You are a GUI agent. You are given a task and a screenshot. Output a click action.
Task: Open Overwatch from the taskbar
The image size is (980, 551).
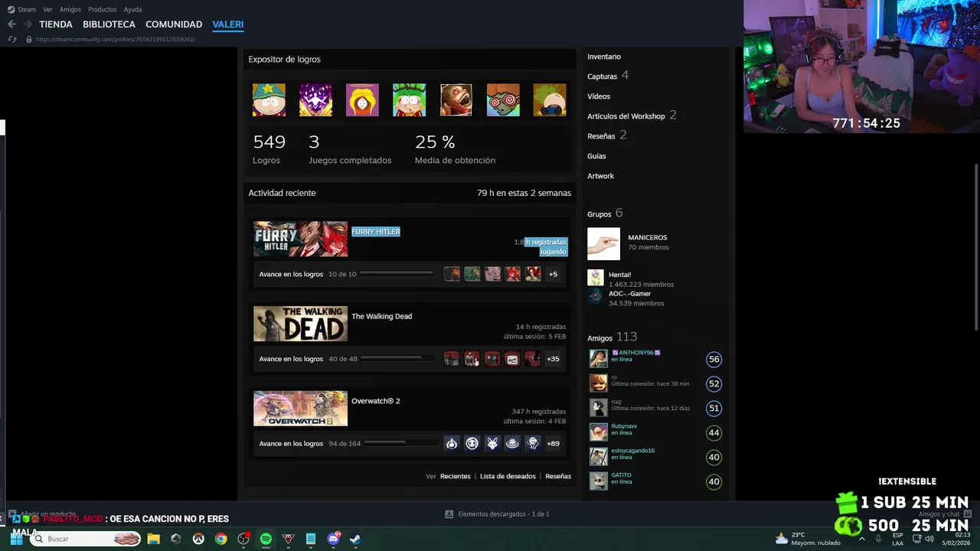coord(198,539)
